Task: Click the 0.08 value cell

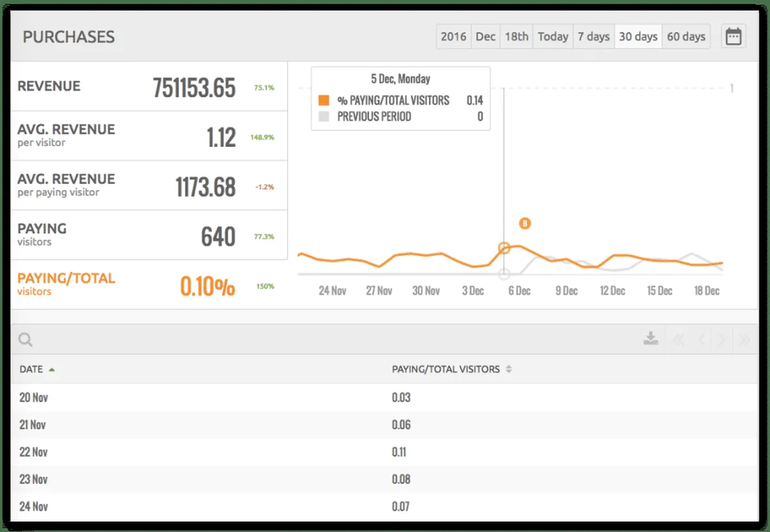Action: pos(401,479)
